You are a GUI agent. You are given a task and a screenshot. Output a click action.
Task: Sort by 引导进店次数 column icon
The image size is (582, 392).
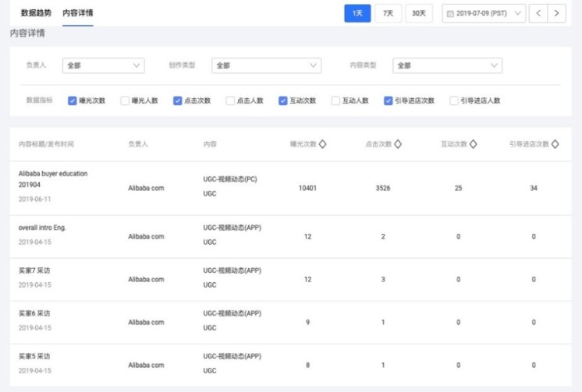(x=555, y=144)
